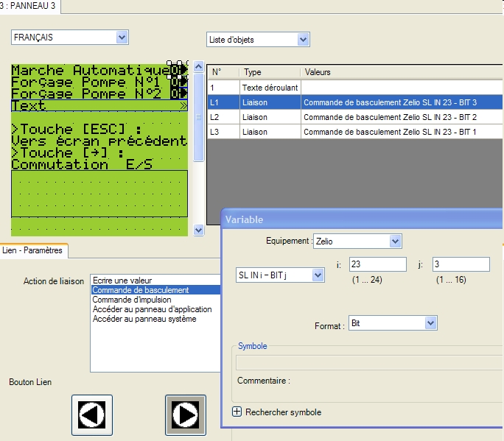Image resolution: width=504 pixels, height=441 pixels.
Task: Open the Liste d'objets dropdown
Action: [x=303, y=40]
